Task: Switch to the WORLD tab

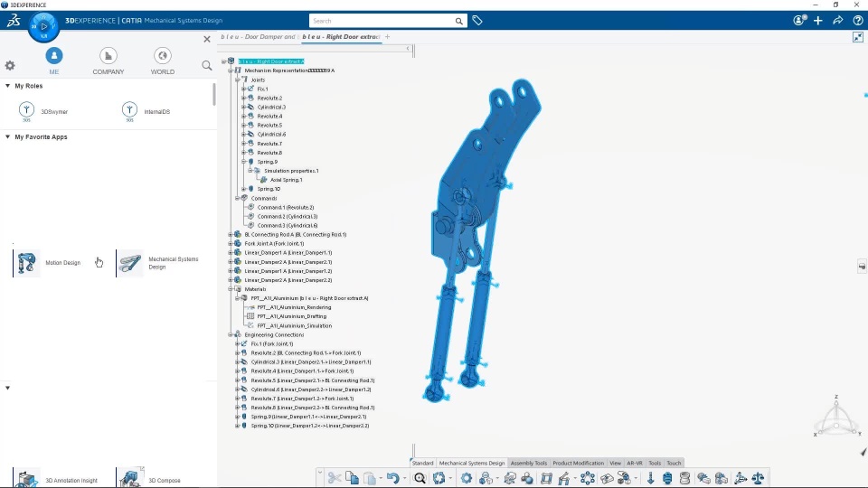Action: [162, 61]
